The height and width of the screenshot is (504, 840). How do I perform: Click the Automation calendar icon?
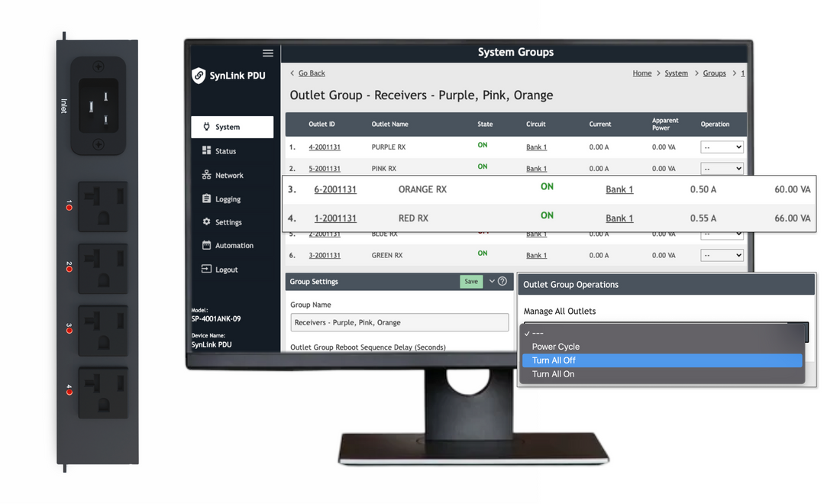click(x=206, y=245)
